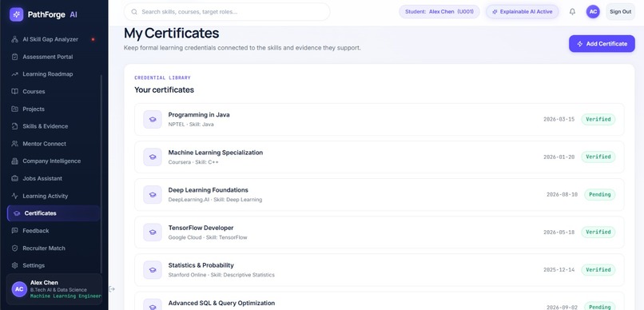Click the Mentor Connect people icon
The width and height of the screenshot is (644, 310).
coord(15,144)
